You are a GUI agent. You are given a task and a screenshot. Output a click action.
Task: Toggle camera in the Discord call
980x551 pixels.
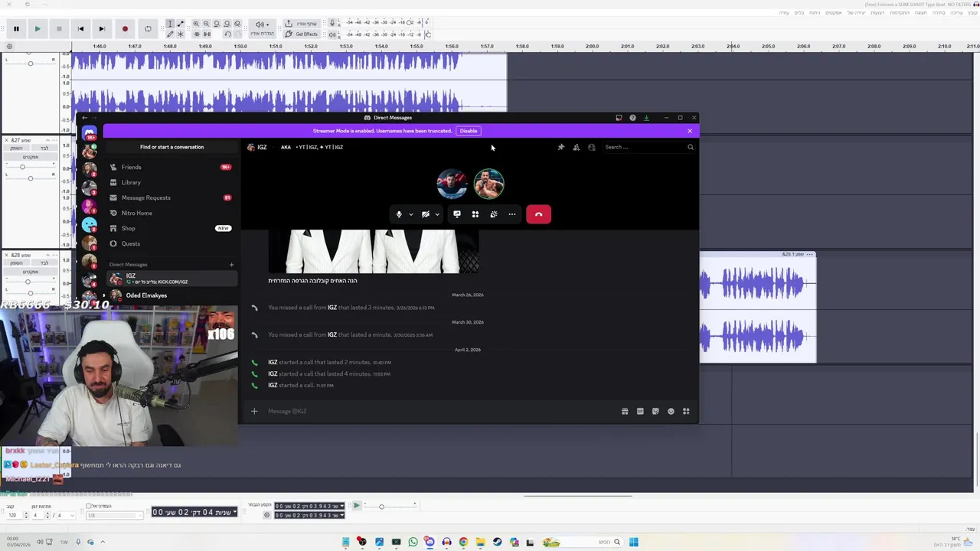[x=426, y=214]
